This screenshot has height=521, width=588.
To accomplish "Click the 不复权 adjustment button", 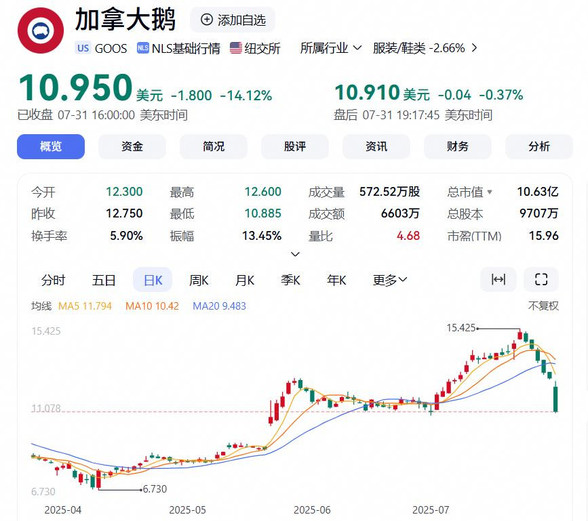I will (x=543, y=306).
